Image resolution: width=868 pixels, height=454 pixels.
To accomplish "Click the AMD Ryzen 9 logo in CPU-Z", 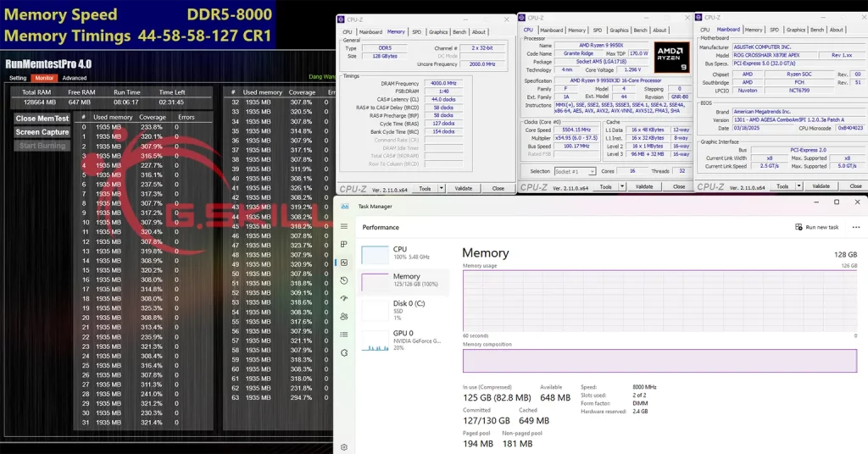I will coord(671,58).
